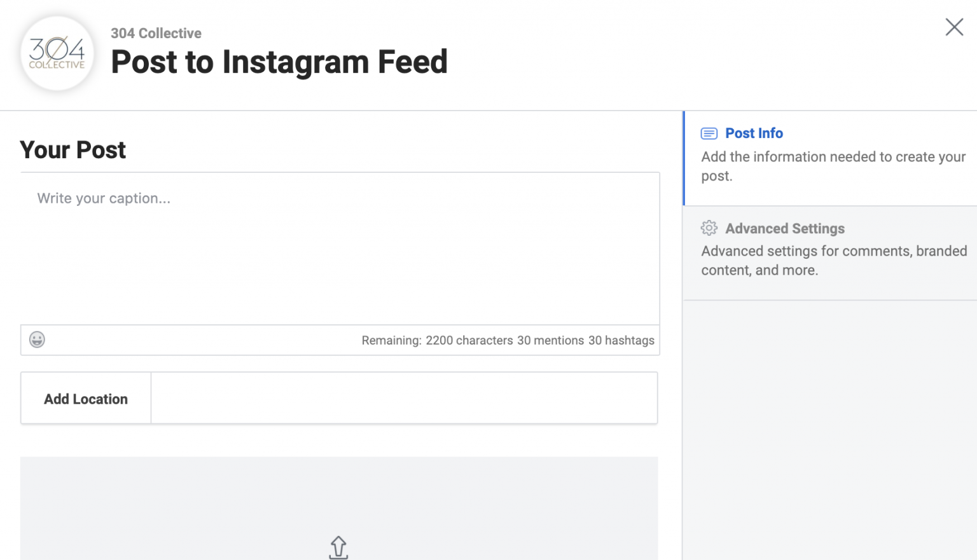Select the 304 Collective profile avatar
Image resolution: width=977 pixels, height=560 pixels.
point(57,53)
